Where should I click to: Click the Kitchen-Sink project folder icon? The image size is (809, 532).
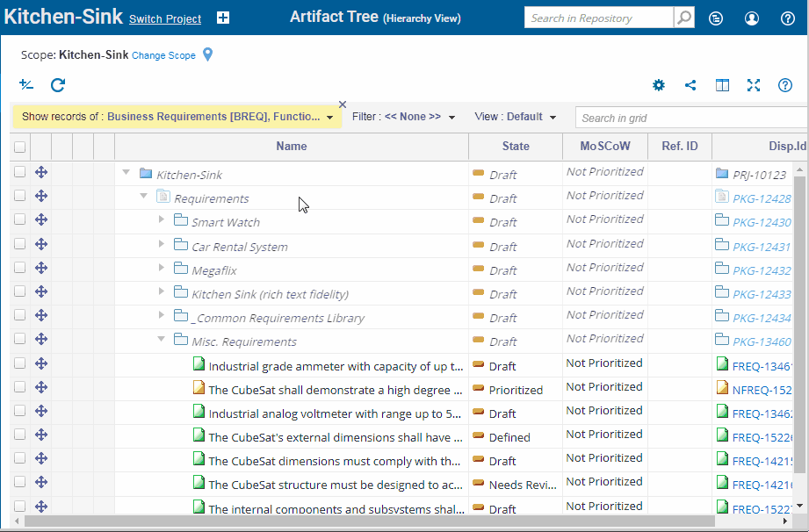pyautogui.click(x=146, y=173)
